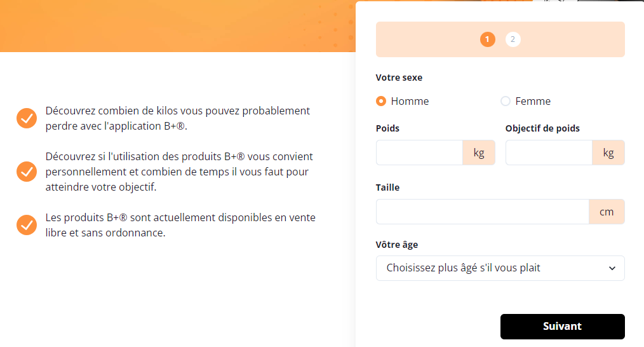Image resolution: width=644 pixels, height=347 pixels.
Task: Select the Femme radio button
Action: [x=506, y=101]
